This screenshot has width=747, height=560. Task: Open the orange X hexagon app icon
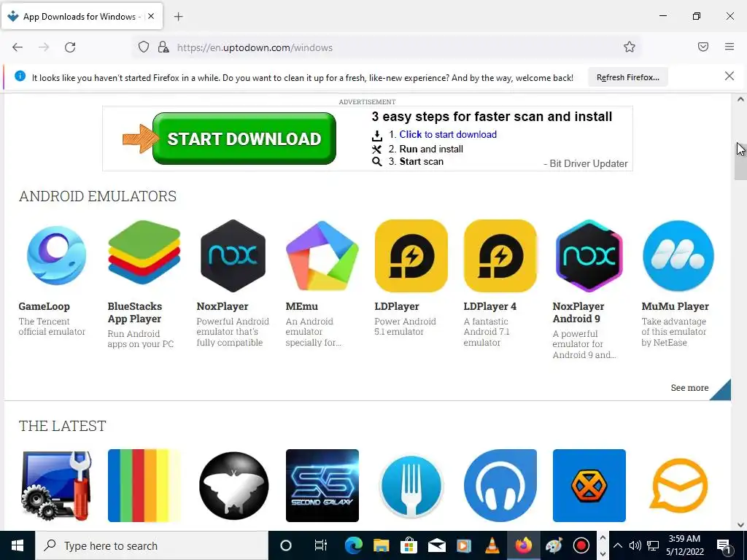pos(589,485)
